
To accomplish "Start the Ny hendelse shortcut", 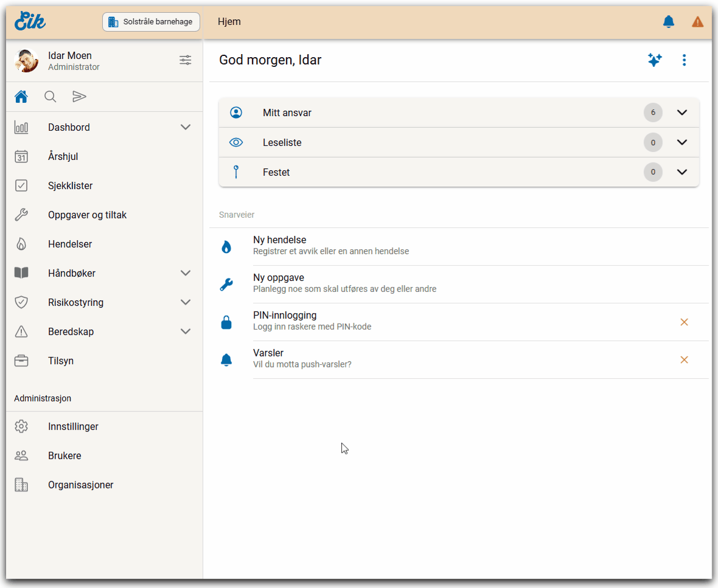I will pos(280,246).
